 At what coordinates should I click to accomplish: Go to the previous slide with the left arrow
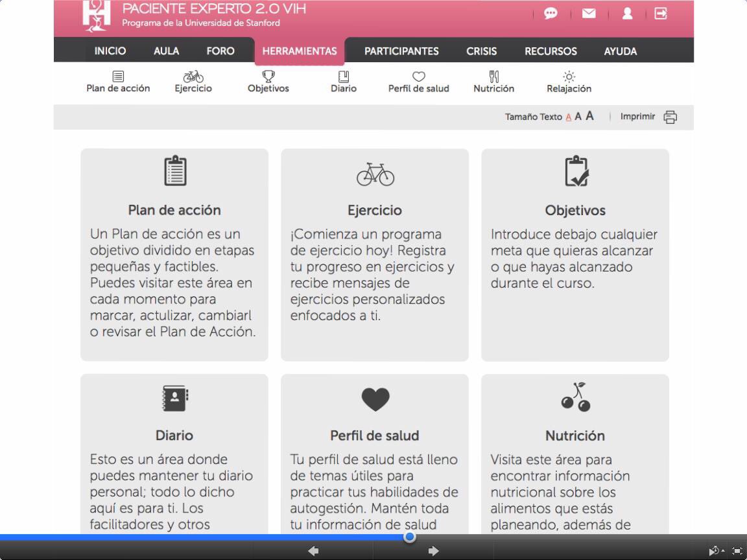click(x=313, y=551)
